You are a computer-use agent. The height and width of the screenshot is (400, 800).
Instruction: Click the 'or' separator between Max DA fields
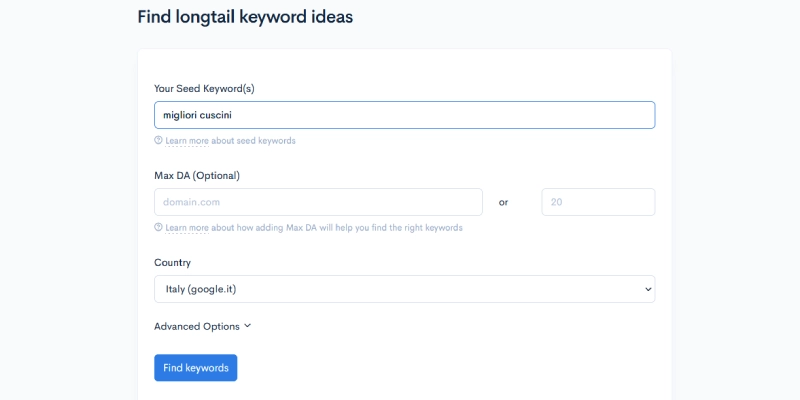[504, 203]
